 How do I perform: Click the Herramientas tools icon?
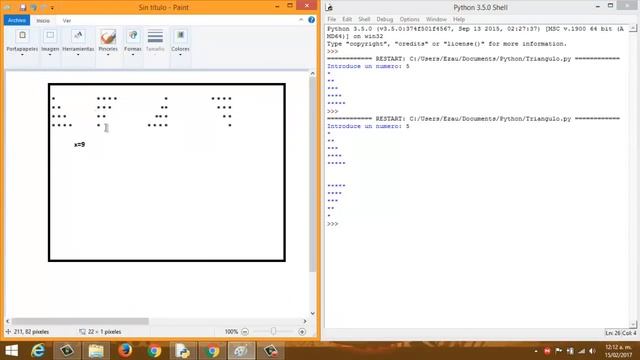(x=78, y=36)
